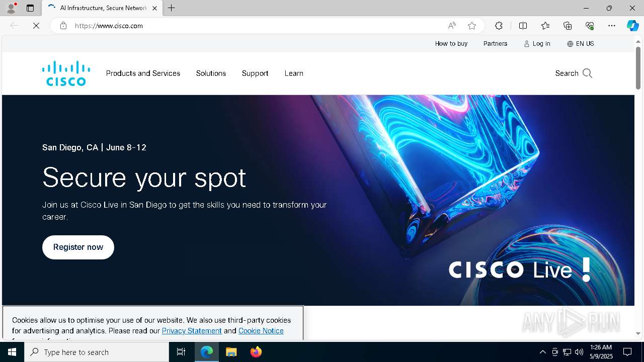Click San Diego, CA June 8-12 text
The height and width of the screenshot is (362, 644).
(x=94, y=147)
